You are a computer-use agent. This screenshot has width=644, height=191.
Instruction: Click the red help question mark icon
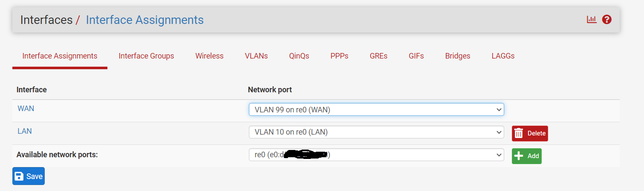click(607, 20)
